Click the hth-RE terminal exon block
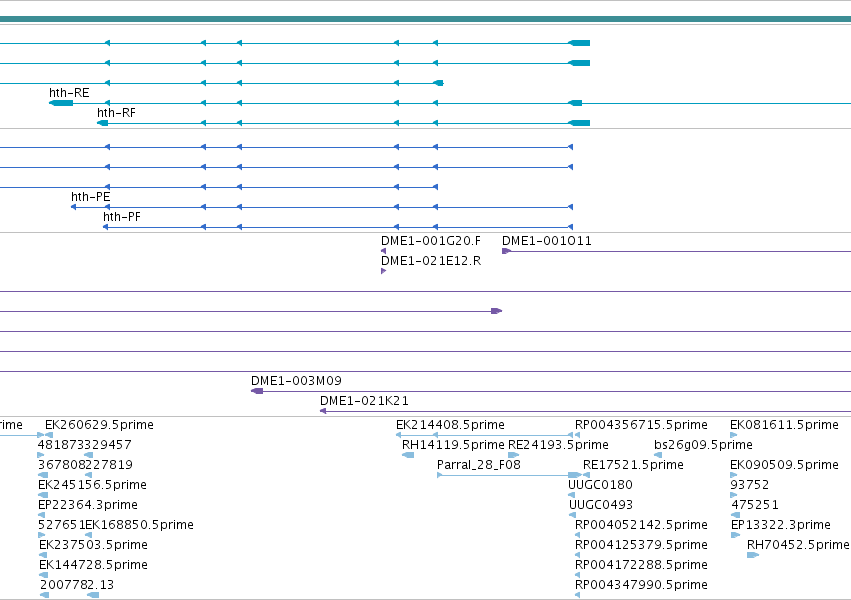This screenshot has width=851, height=600. point(61,103)
